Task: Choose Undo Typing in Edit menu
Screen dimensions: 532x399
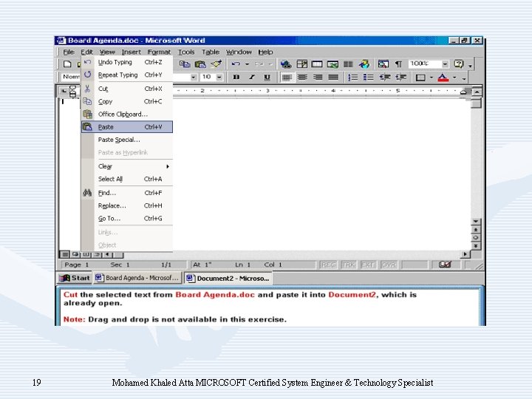Action: point(127,62)
